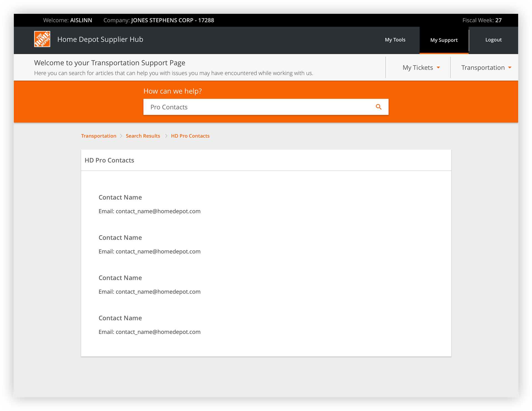This screenshot has height=411, width=532.
Task: Click the HD Pro Contacts card heading
Action: [x=109, y=160]
